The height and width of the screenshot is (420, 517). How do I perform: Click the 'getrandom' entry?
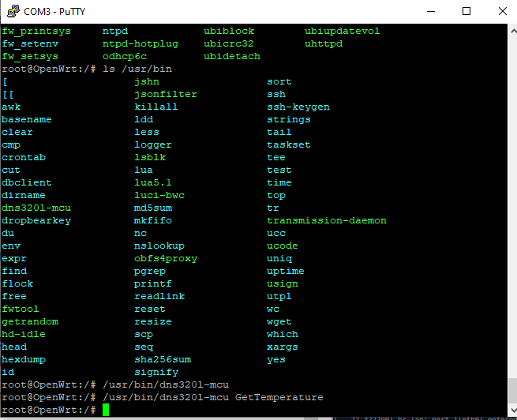(x=30, y=321)
